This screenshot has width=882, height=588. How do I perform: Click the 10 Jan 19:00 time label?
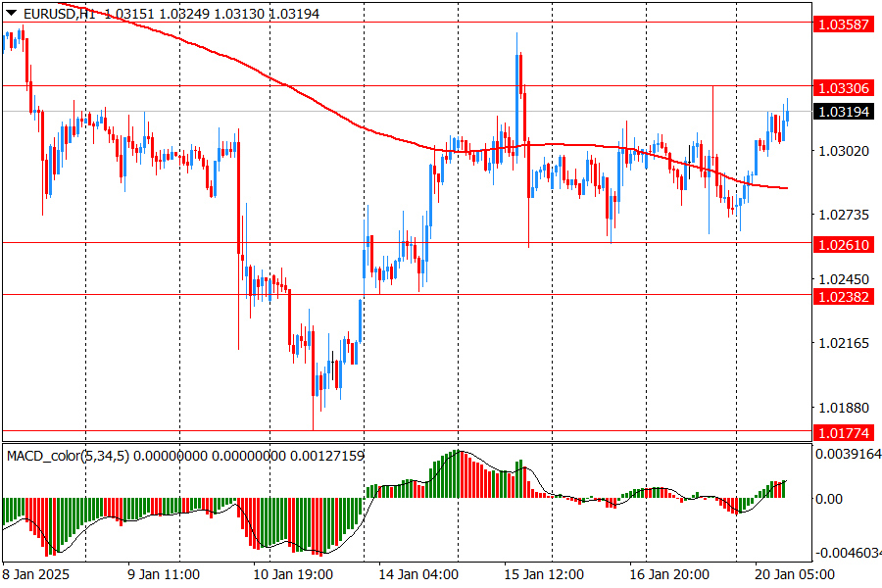(294, 574)
